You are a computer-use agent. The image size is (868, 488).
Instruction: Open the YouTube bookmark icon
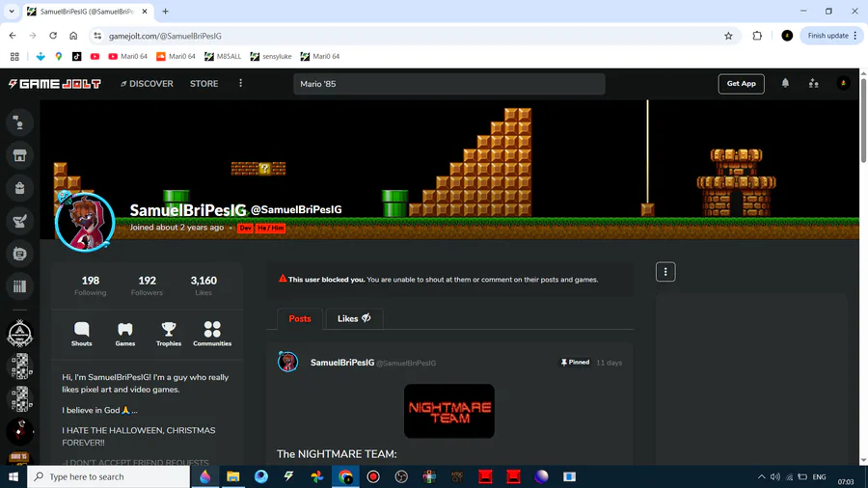[x=95, y=57]
